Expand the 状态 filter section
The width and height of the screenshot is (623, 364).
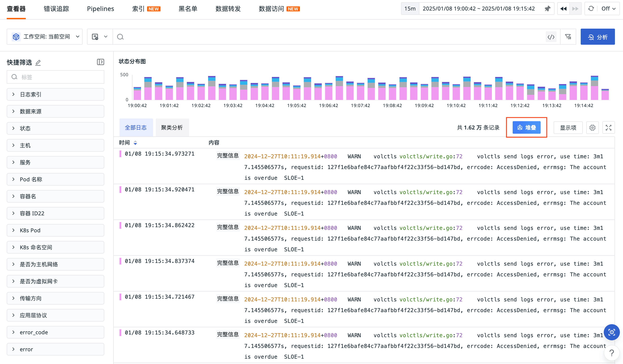coord(55,128)
